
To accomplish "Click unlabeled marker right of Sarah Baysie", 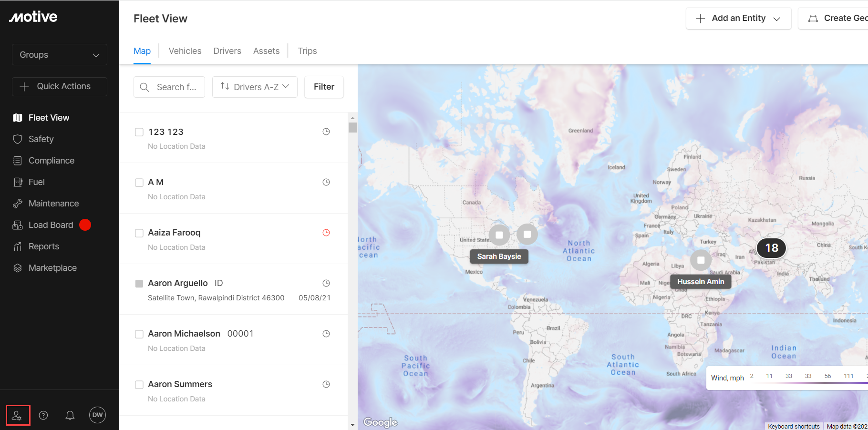I will pyautogui.click(x=527, y=234).
